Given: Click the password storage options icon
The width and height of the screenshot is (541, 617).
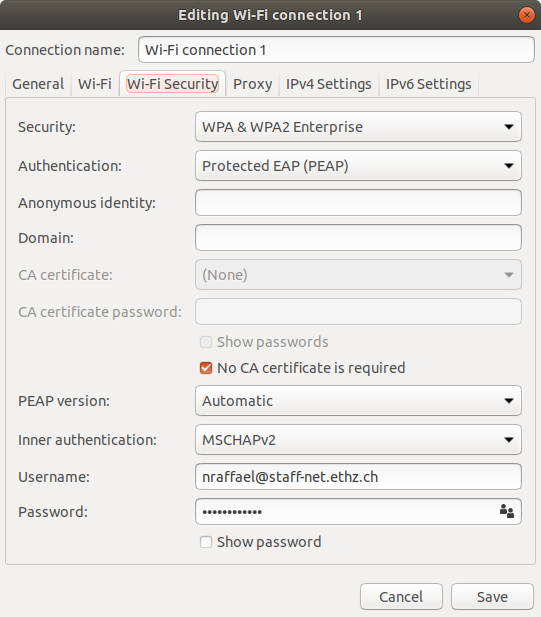Looking at the screenshot, I should [x=507, y=511].
